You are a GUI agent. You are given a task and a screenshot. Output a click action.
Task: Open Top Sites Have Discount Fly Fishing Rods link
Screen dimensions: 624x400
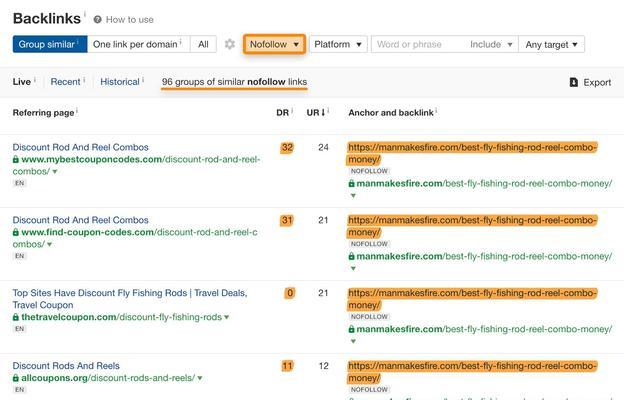click(130, 299)
